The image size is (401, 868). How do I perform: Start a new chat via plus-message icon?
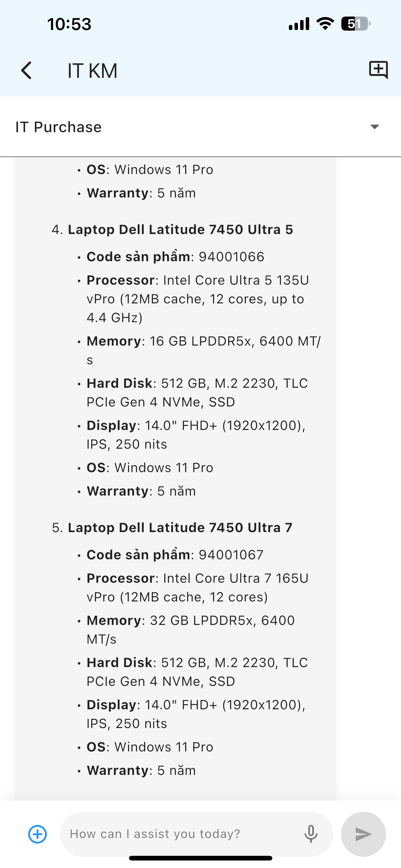click(379, 70)
